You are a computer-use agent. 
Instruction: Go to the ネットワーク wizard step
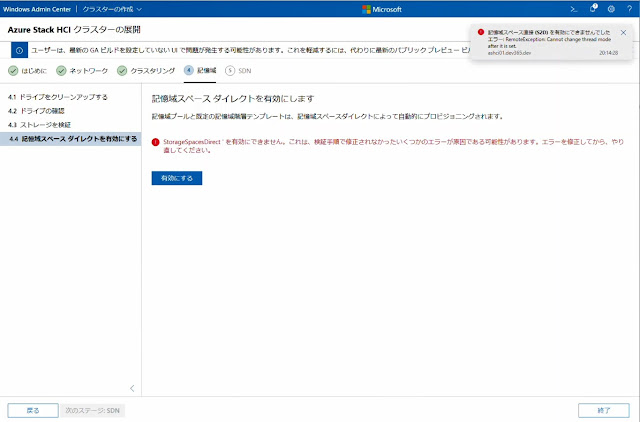point(82,71)
